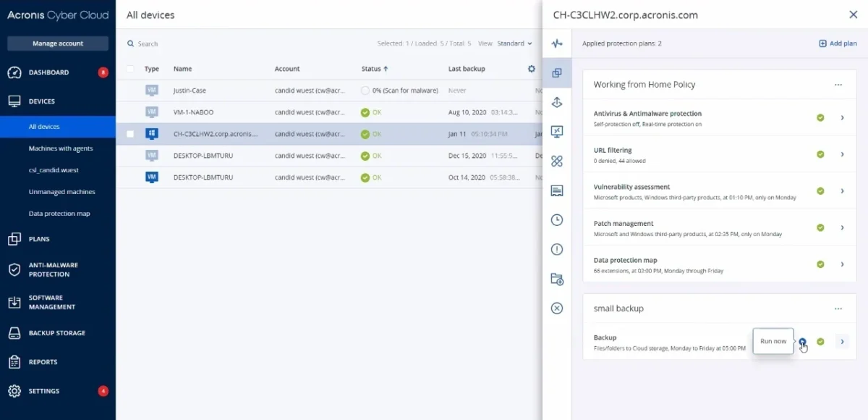Viewport: 868px width, 420px height.
Task: Click the Windows icon of CH-C3CLHW2 row
Action: point(152,134)
